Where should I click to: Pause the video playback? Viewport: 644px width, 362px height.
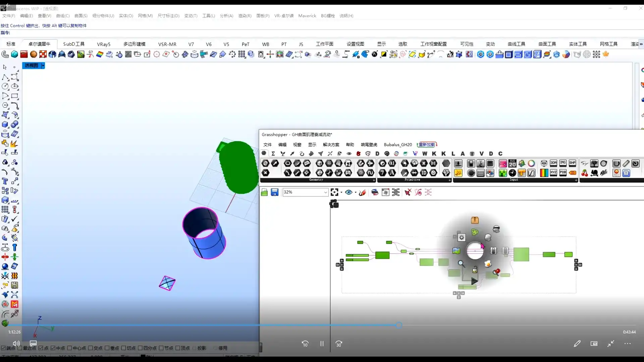(x=322, y=344)
